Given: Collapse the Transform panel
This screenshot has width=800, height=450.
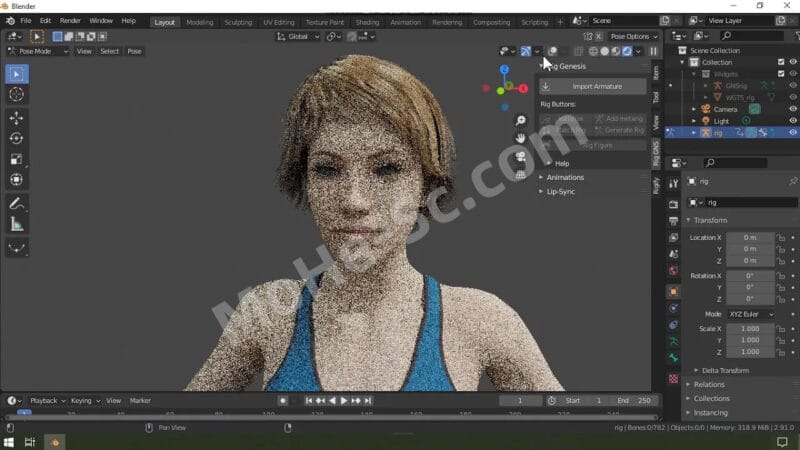Looking at the screenshot, I should tap(710, 220).
